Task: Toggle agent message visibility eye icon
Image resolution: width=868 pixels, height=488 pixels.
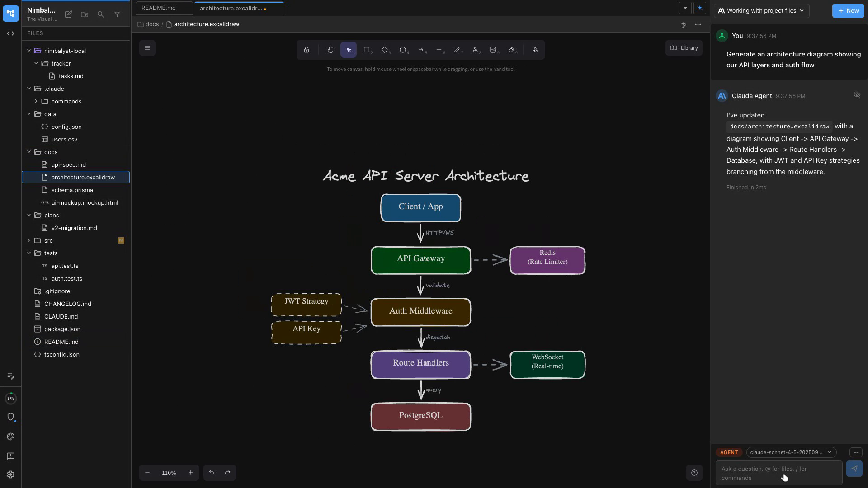Action: click(857, 95)
